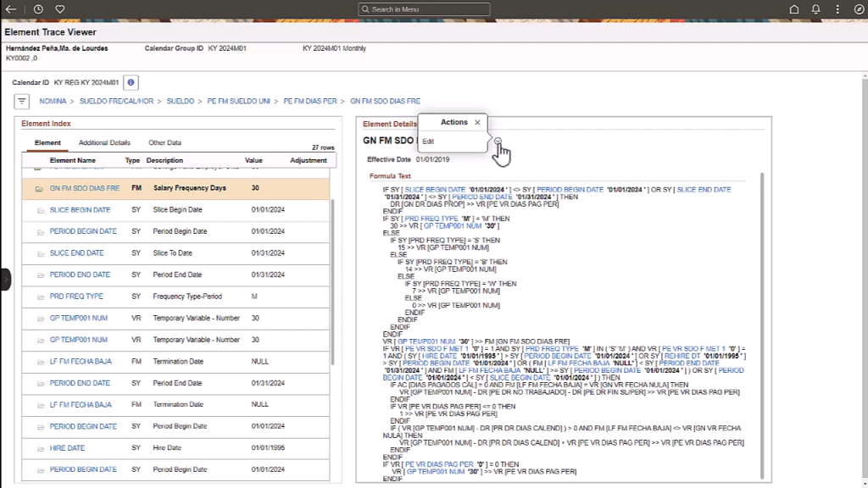Go to the Home page icon
Viewport: 868px width, 488px height.
point(794,9)
